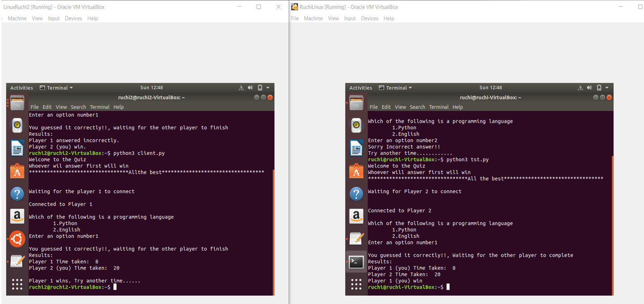Screen dimensions: 644x304
Task: Open the battery status indicator
Action: click(x=260, y=87)
